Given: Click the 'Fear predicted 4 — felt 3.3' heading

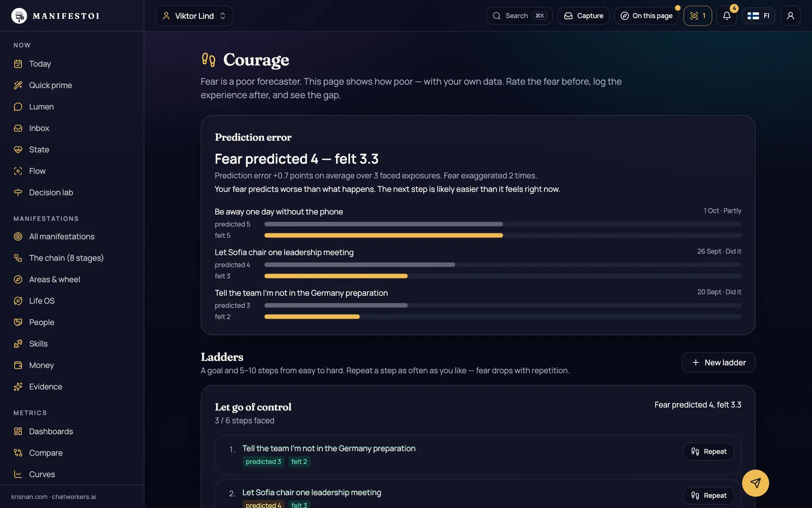Looking at the screenshot, I should pyautogui.click(x=296, y=159).
